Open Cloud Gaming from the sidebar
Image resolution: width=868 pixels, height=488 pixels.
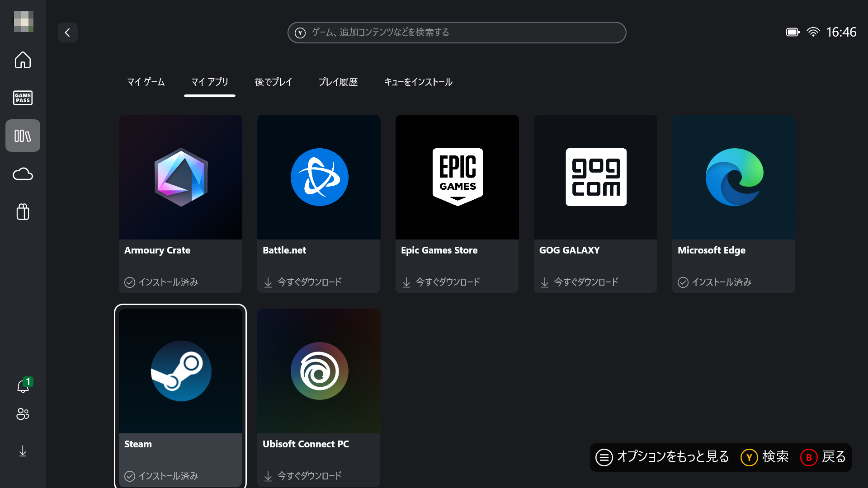click(x=23, y=174)
